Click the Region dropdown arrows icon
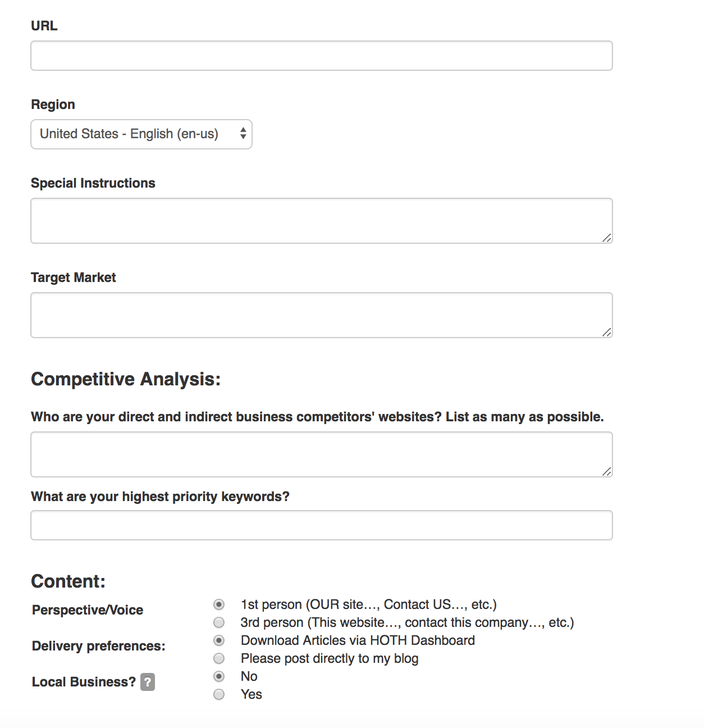This screenshot has width=704, height=728. tap(243, 134)
